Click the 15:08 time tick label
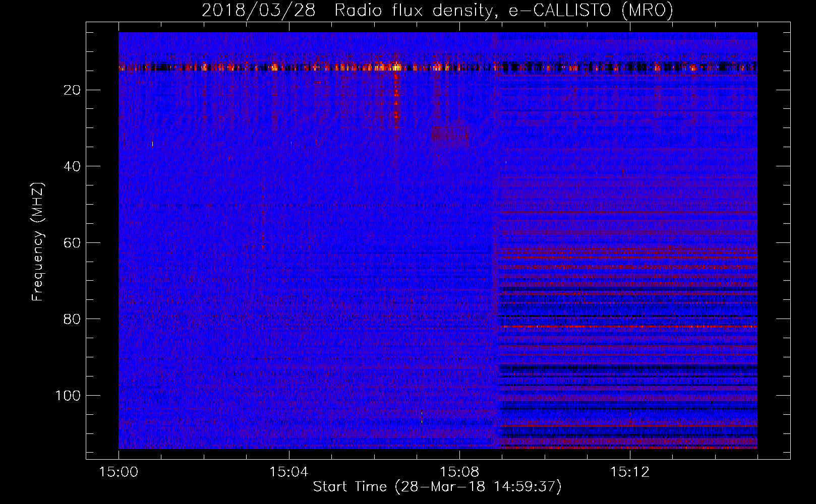Viewport: 816px width, 504px height. 459,472
